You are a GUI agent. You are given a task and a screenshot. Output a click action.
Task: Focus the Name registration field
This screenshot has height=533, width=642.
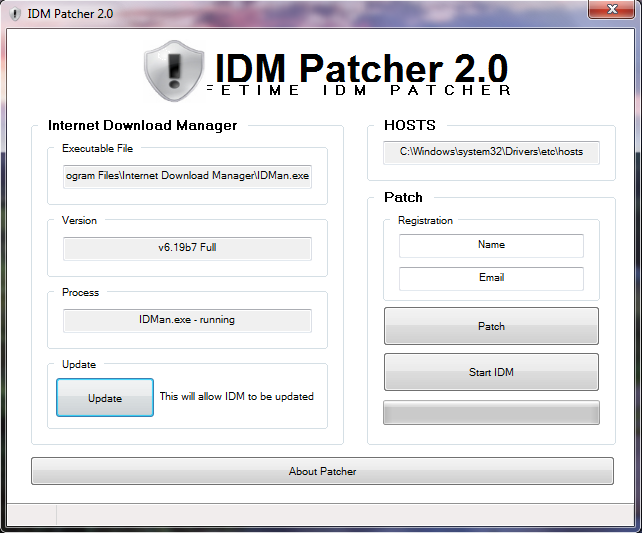(491, 246)
